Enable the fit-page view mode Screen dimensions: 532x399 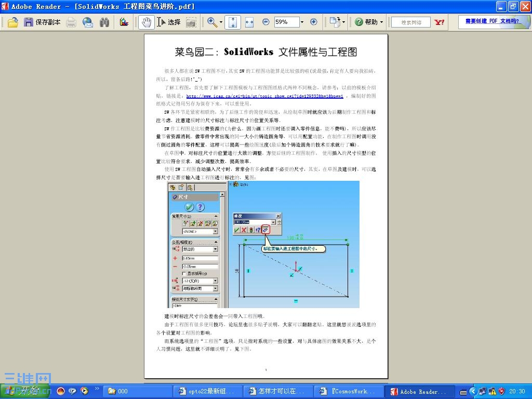click(233, 22)
